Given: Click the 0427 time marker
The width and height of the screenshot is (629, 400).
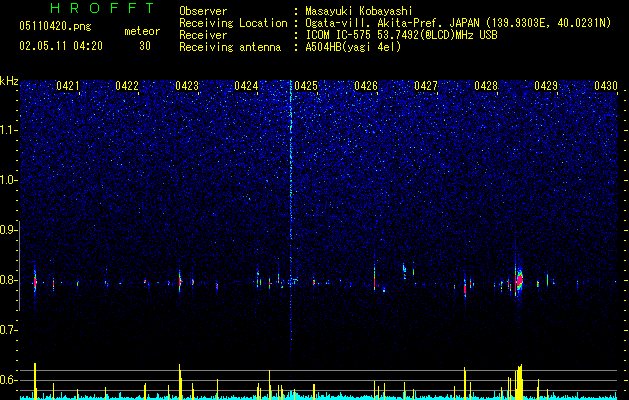Looking at the screenshot, I should pos(426,86).
